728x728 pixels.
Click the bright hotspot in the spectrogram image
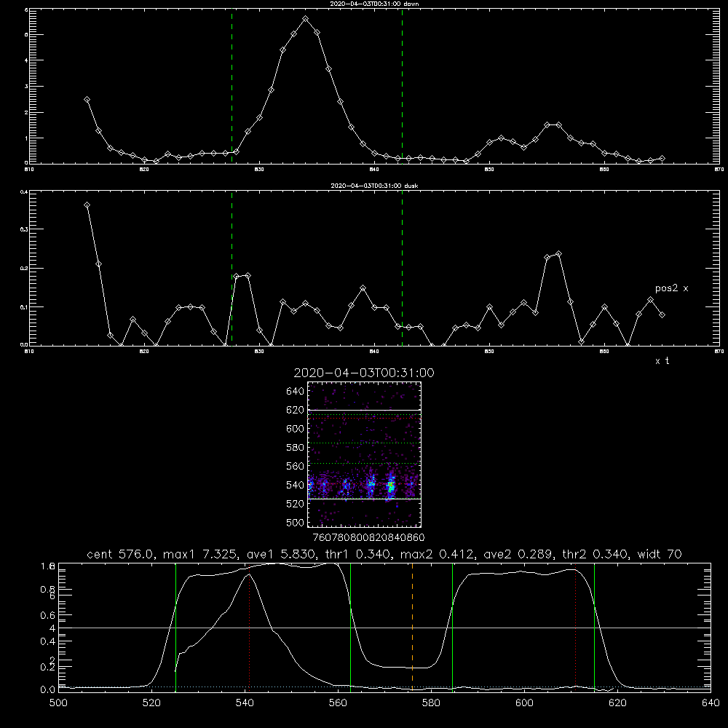click(391, 486)
